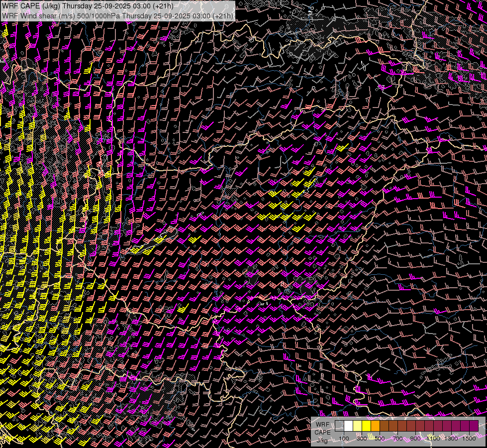The height and width of the screenshot is (448, 487).
Task: Click the (+21h) offset in the CAPE title
Action: point(162,6)
